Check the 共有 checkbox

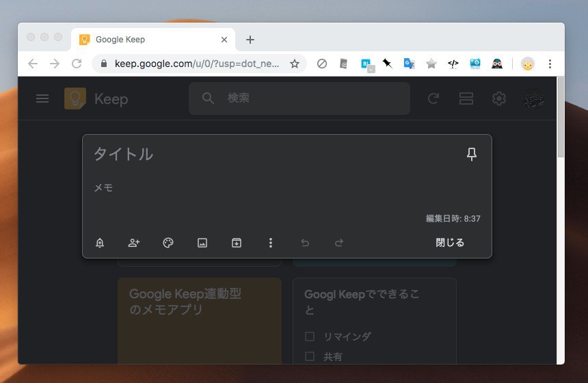click(309, 356)
